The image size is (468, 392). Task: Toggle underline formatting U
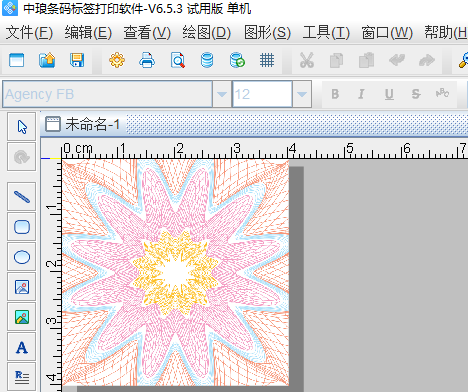point(389,94)
